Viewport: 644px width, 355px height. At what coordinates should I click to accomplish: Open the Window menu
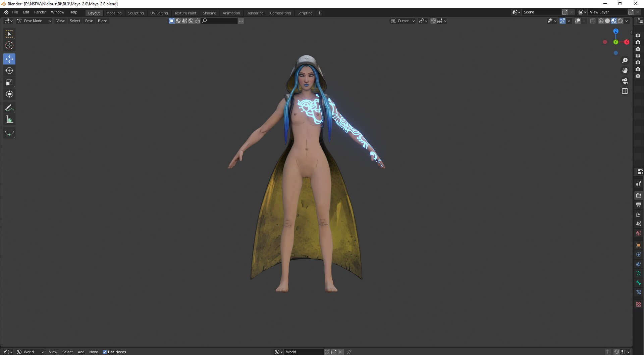point(57,12)
